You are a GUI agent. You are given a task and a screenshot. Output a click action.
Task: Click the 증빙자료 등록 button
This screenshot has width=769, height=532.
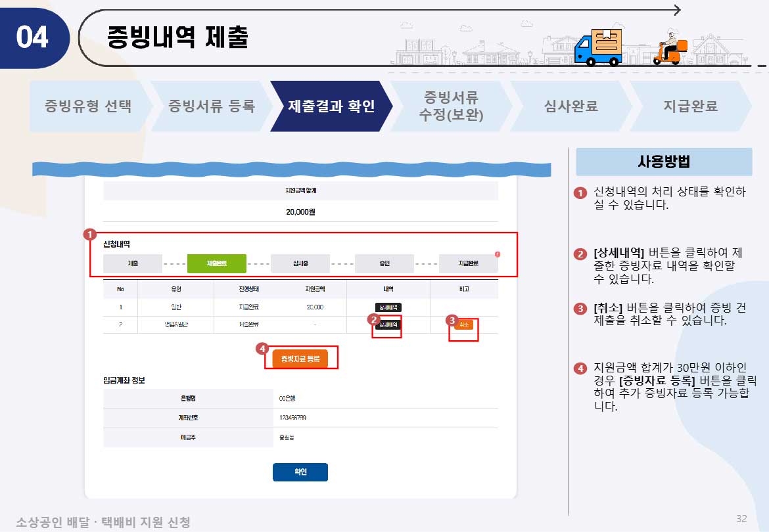[302, 357]
